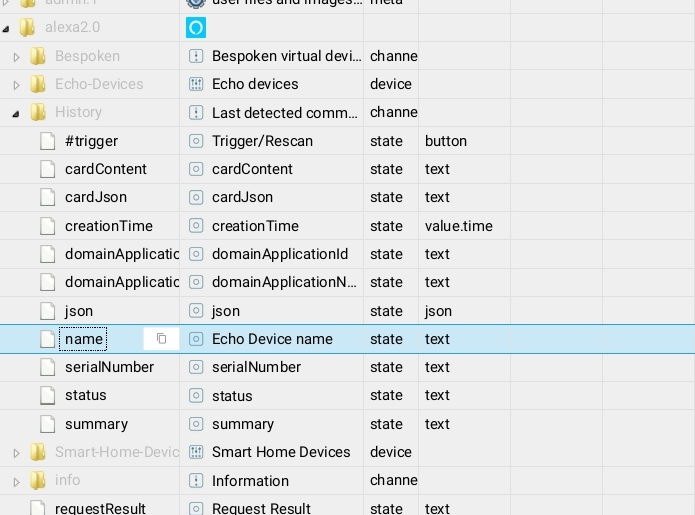
Task: Click the alexa2.0 folder icon
Action: pos(27,27)
